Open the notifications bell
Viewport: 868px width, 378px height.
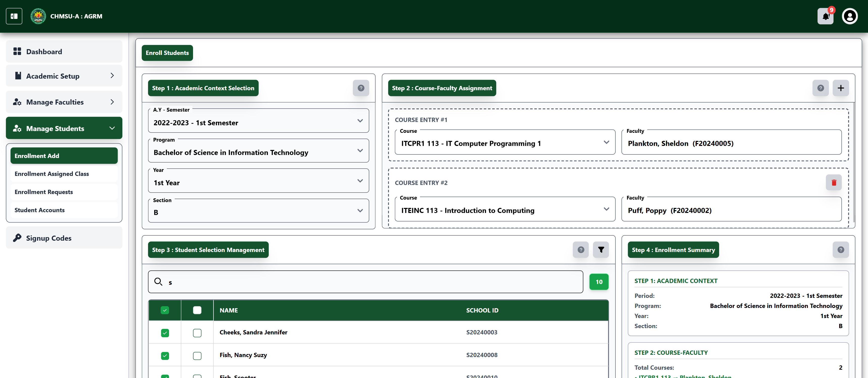(x=826, y=16)
